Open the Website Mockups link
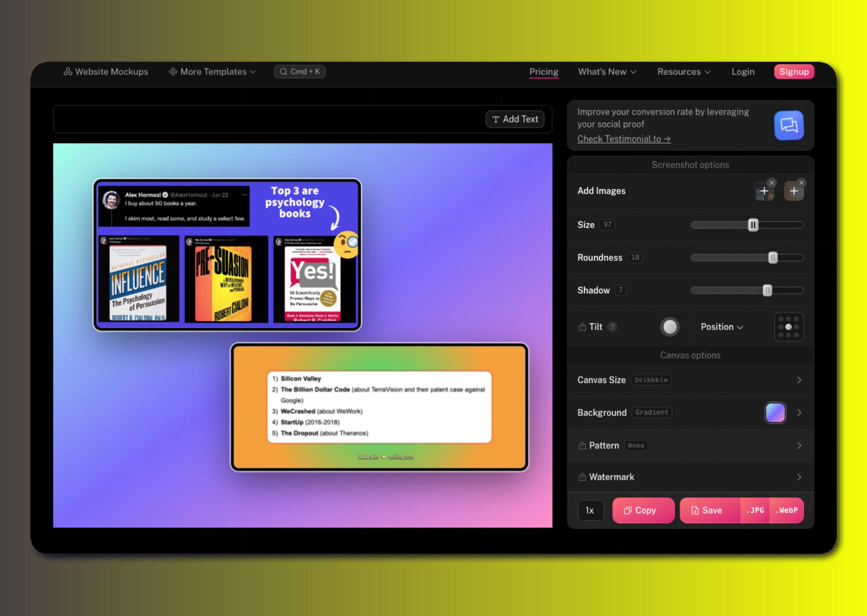This screenshot has width=867, height=616. (x=105, y=72)
